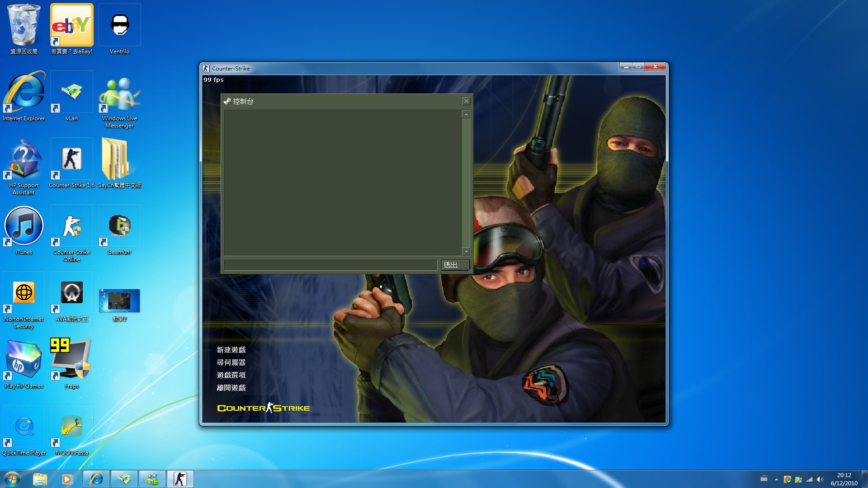Click the console command input field
The image size is (868, 488).
(x=330, y=265)
